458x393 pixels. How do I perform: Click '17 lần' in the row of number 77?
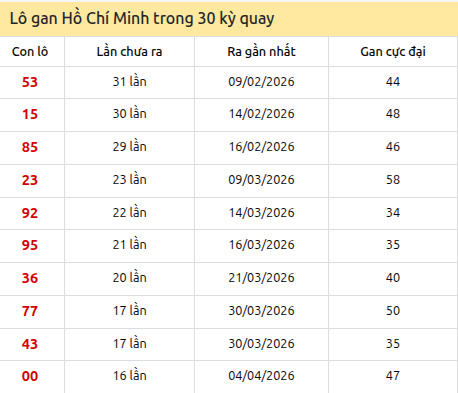click(129, 310)
